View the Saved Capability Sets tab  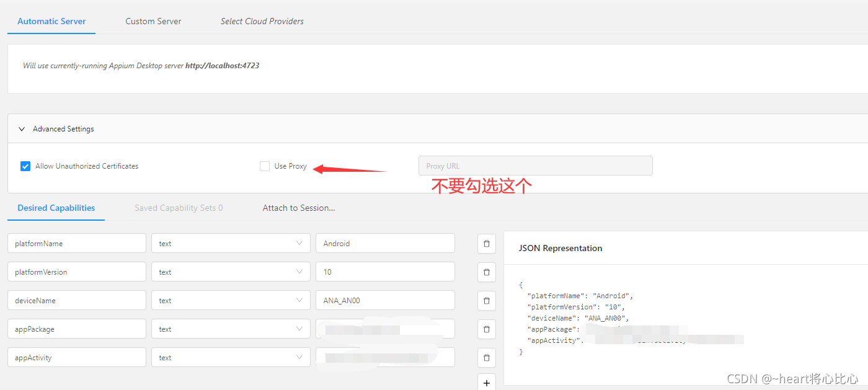(x=179, y=208)
